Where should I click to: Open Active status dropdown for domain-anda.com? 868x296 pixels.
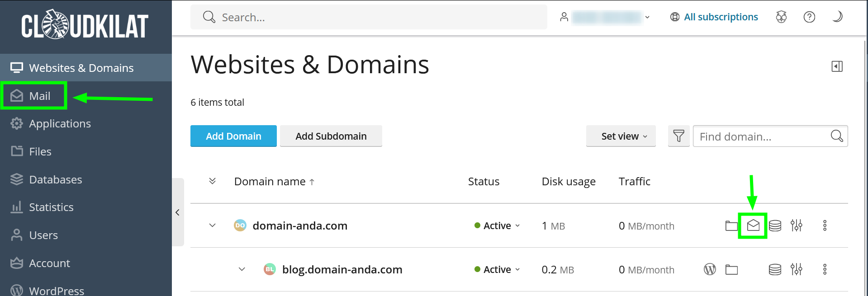(x=498, y=226)
